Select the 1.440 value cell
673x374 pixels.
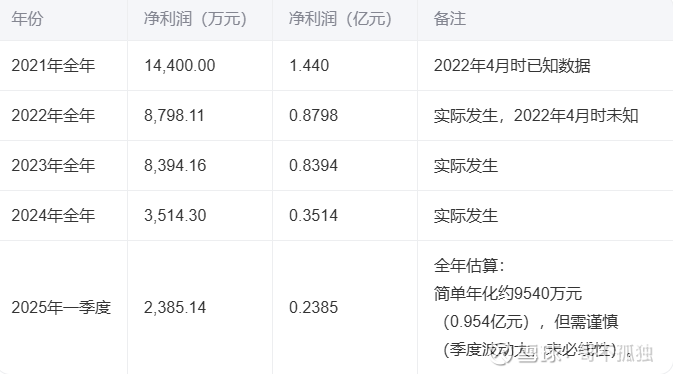(x=309, y=66)
